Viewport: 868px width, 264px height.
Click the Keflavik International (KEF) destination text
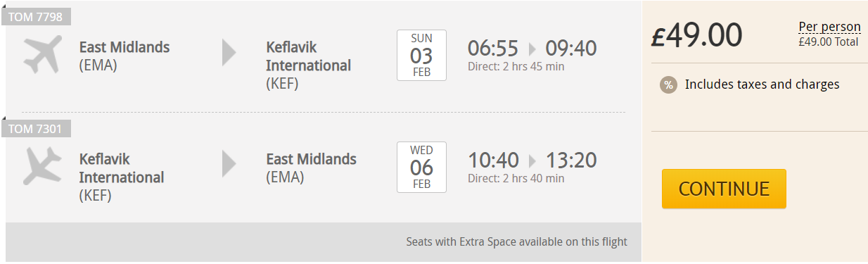308,65
